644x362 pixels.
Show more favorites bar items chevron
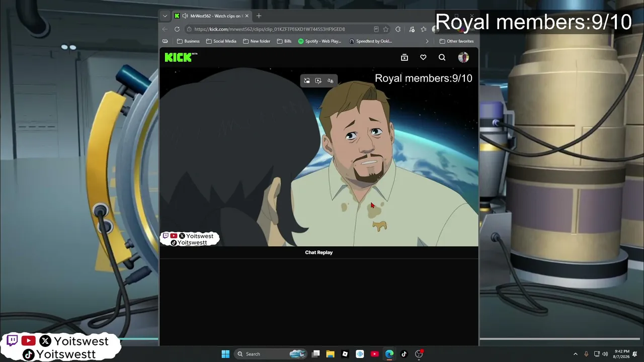(x=427, y=41)
